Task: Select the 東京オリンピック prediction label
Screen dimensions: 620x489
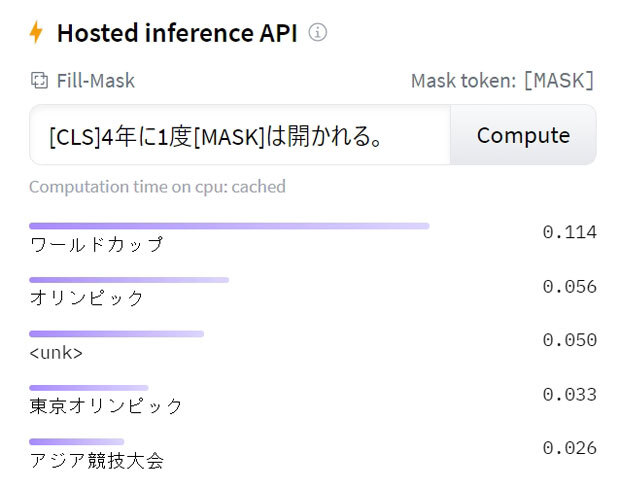Action: 107,406
